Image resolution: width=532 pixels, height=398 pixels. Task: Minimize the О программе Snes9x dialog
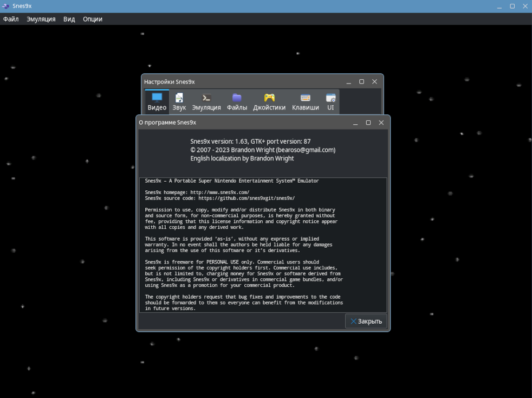(x=355, y=123)
